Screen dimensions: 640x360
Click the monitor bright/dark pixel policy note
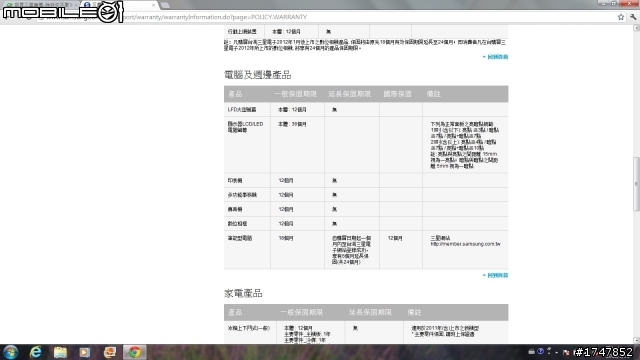pos(464,145)
